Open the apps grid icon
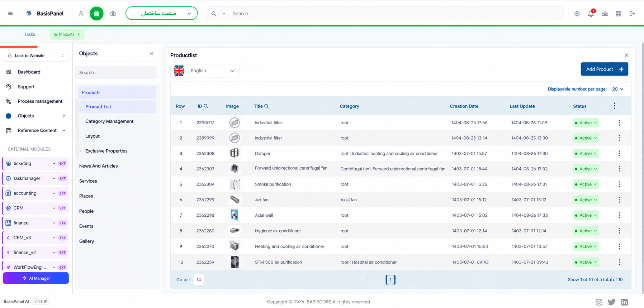Viewport: 644px width, 308px height. (x=619, y=14)
